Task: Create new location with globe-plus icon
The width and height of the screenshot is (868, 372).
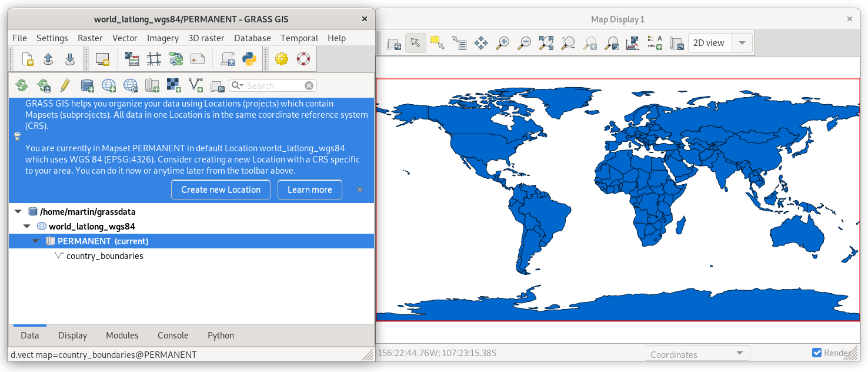Action: pos(109,86)
